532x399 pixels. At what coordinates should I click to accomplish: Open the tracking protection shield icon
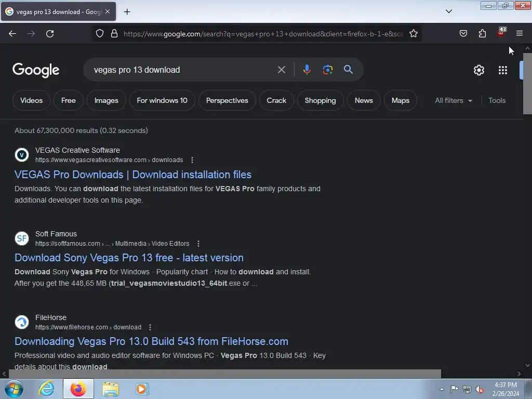click(x=99, y=34)
